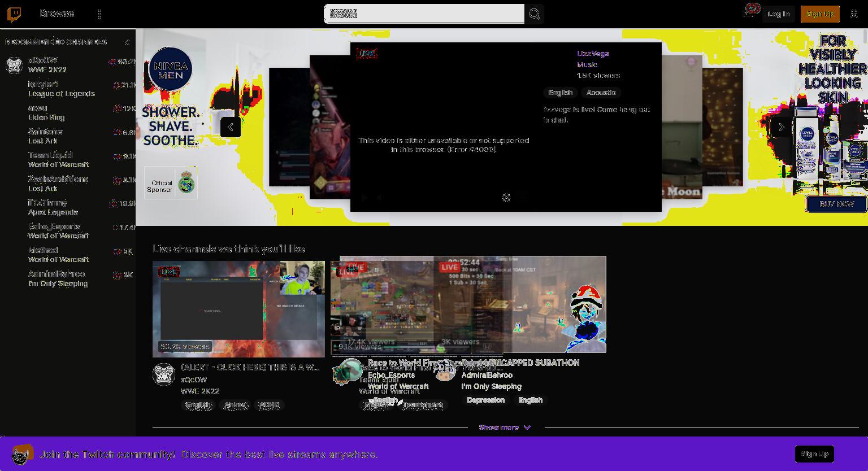Screen dimensions: 868x471
Task: Click Official Sponsor badge in ad
Action: pyautogui.click(x=171, y=182)
